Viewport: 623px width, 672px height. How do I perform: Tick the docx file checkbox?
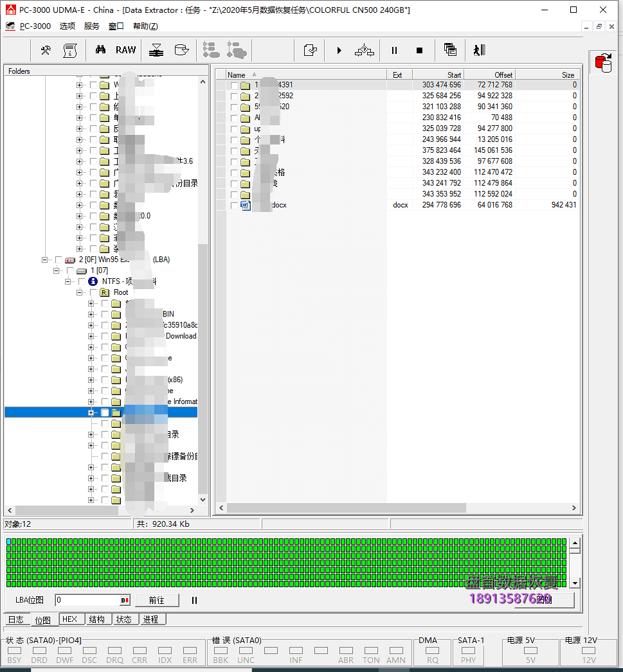click(233, 206)
